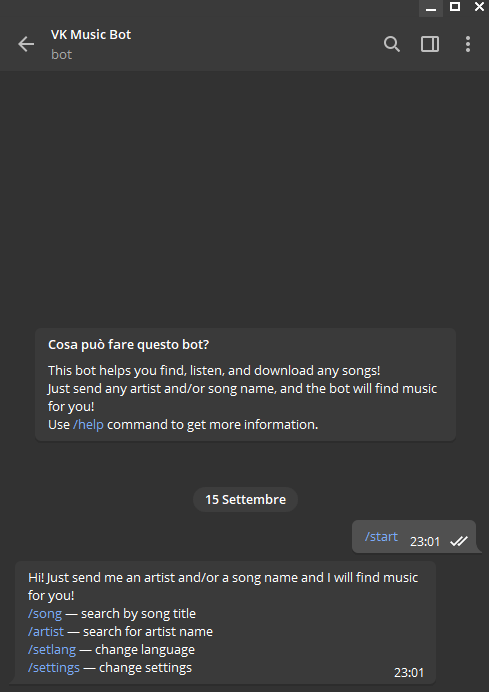
Task: Click the double-check read receipt icon
Action: pos(459,541)
